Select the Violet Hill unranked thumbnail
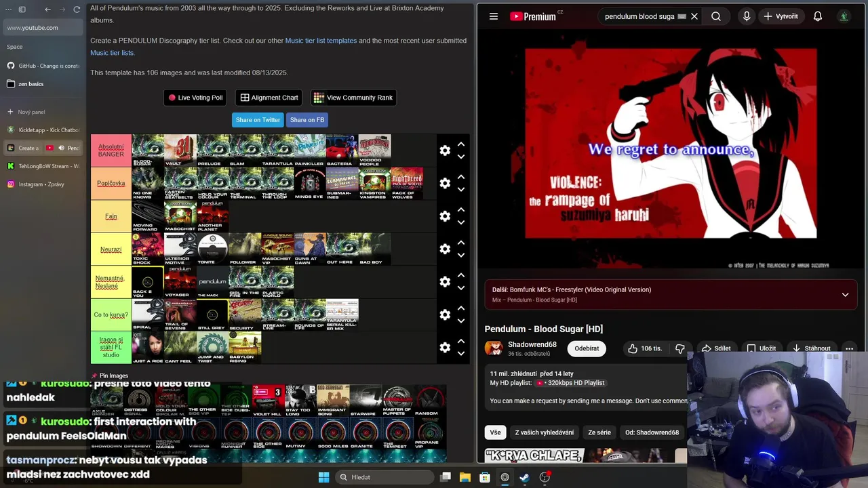Image resolution: width=868 pixels, height=488 pixels. 269,401
